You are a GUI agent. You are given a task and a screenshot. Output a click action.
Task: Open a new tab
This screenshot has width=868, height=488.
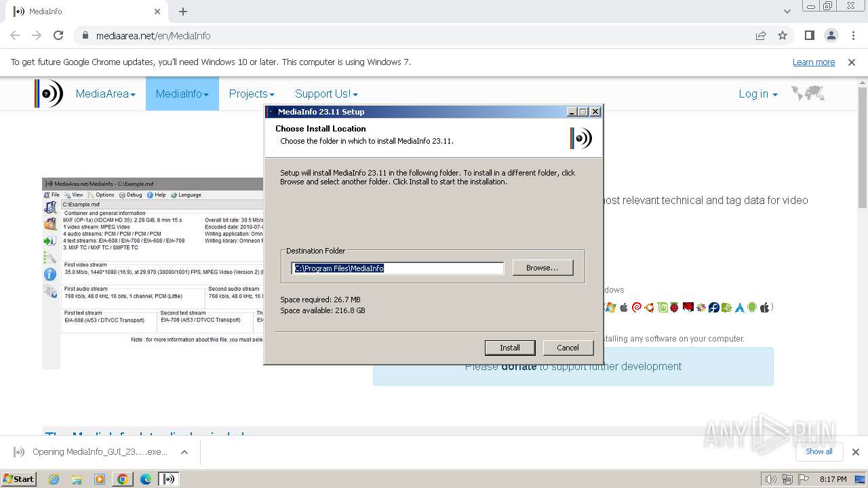[183, 12]
